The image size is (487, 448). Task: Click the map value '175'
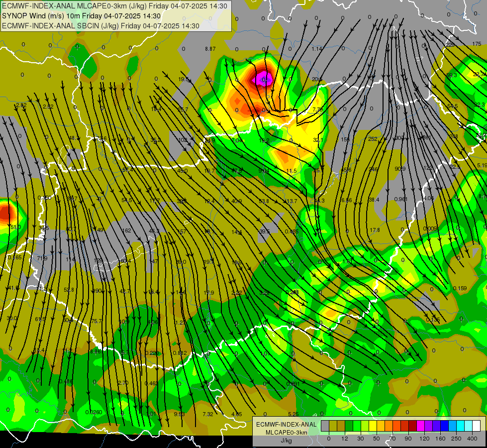[x=477, y=44]
